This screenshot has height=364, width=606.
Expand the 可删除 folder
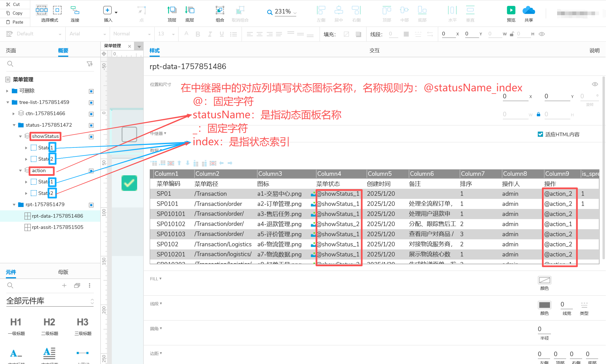[7, 91]
